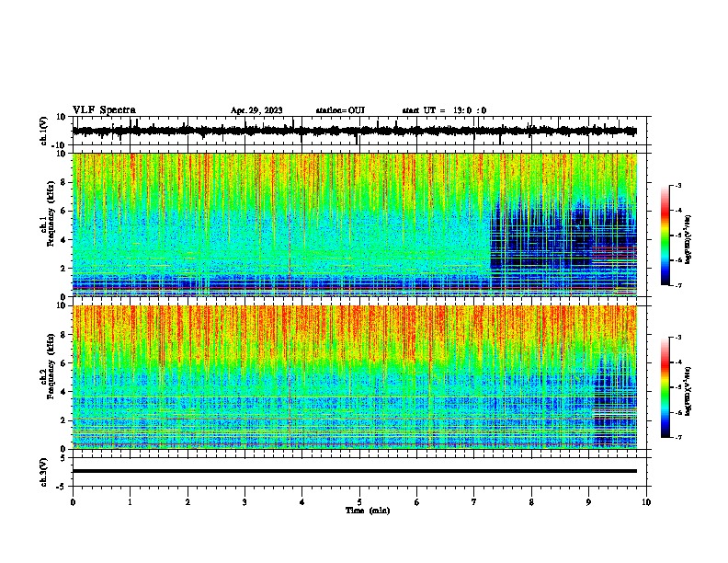Screen dimensions: 728x563
Task: Click the "-7" label on ch.1 color bar
Action: [677, 285]
